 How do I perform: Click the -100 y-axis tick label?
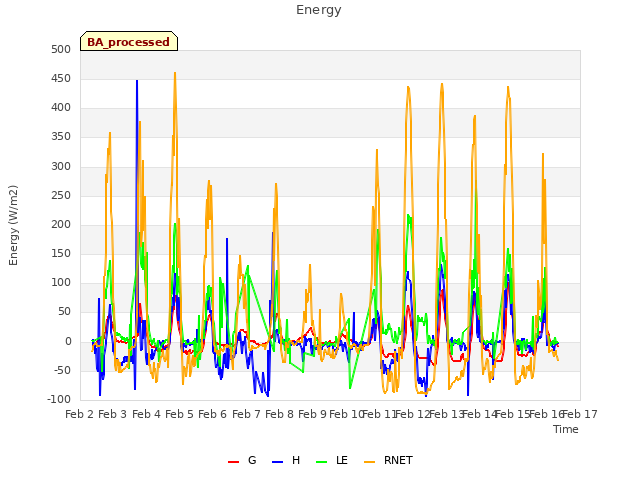pos(59,400)
